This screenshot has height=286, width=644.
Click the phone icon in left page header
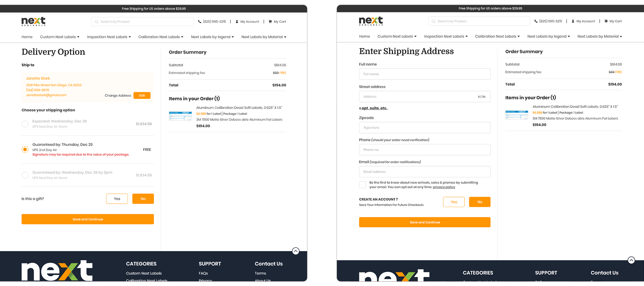click(200, 22)
